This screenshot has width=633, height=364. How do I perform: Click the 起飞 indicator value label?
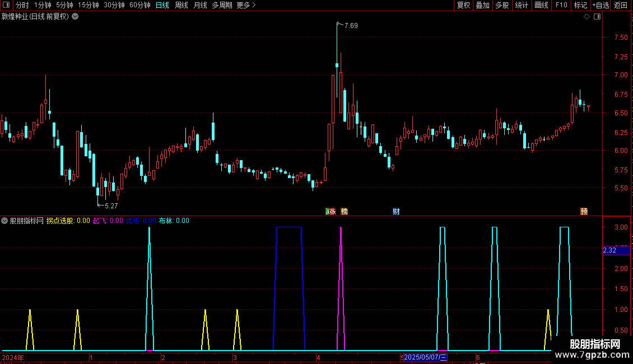tap(108, 221)
